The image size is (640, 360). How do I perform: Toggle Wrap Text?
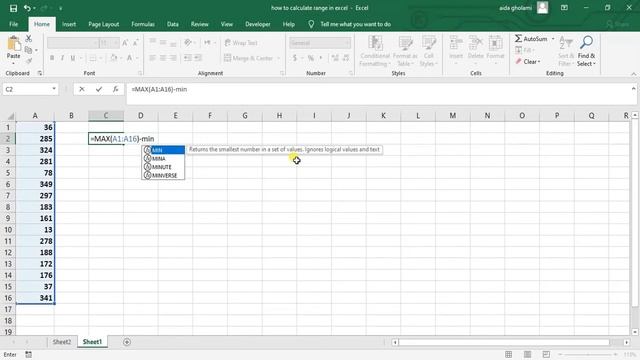[241, 43]
